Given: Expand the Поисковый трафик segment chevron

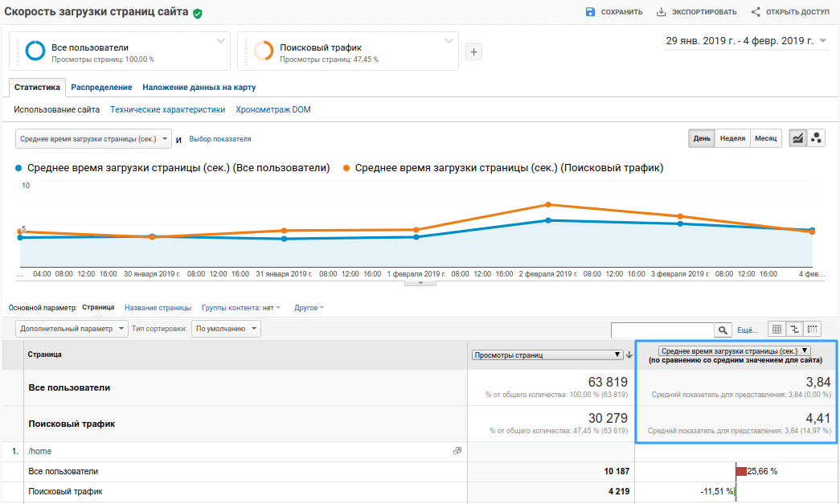Looking at the screenshot, I should pyautogui.click(x=449, y=41).
